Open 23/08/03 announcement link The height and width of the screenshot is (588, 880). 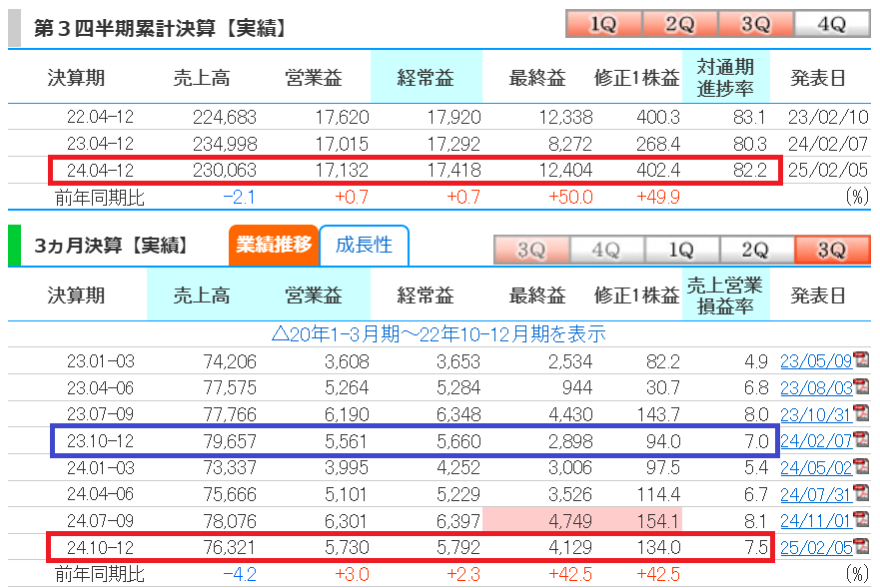point(816,387)
